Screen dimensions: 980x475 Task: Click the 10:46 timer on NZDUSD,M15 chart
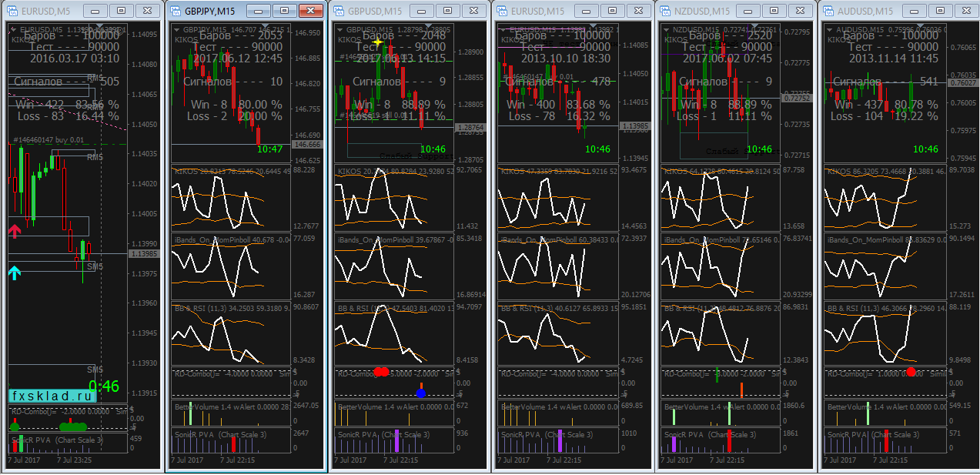[759, 149]
